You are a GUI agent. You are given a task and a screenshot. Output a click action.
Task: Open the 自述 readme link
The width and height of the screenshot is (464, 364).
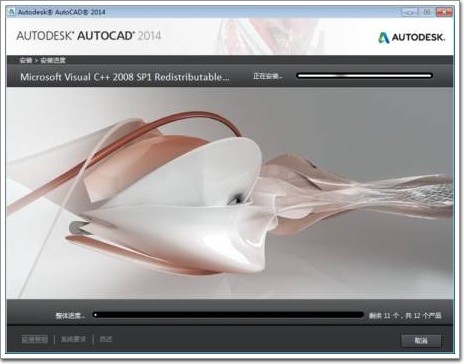click(x=106, y=339)
